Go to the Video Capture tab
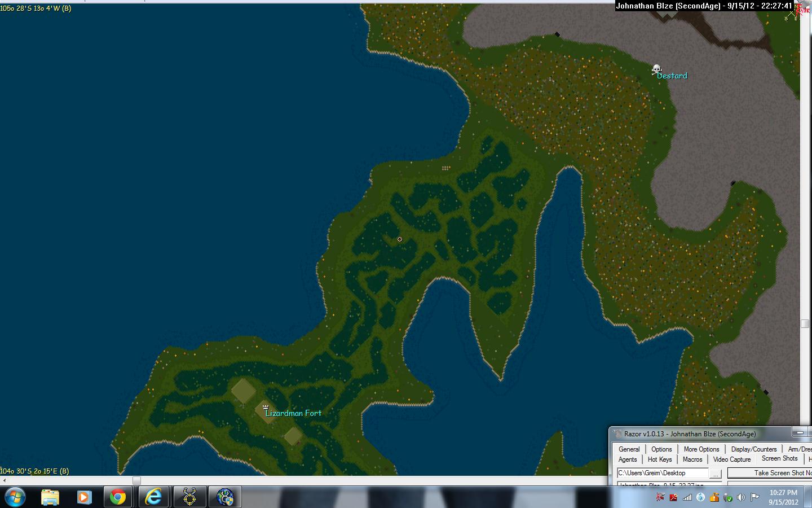The height and width of the screenshot is (508, 812). (x=732, y=459)
